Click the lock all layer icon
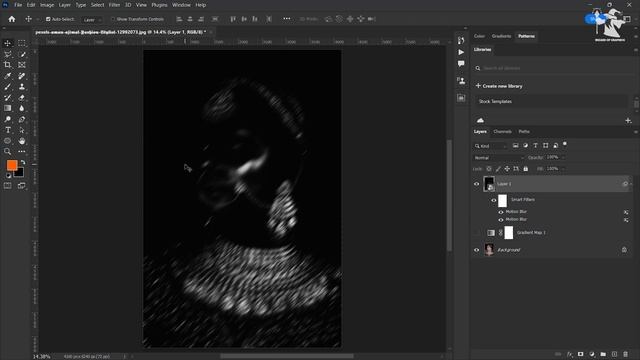Viewport: 640px width, 360px height. tap(526, 169)
